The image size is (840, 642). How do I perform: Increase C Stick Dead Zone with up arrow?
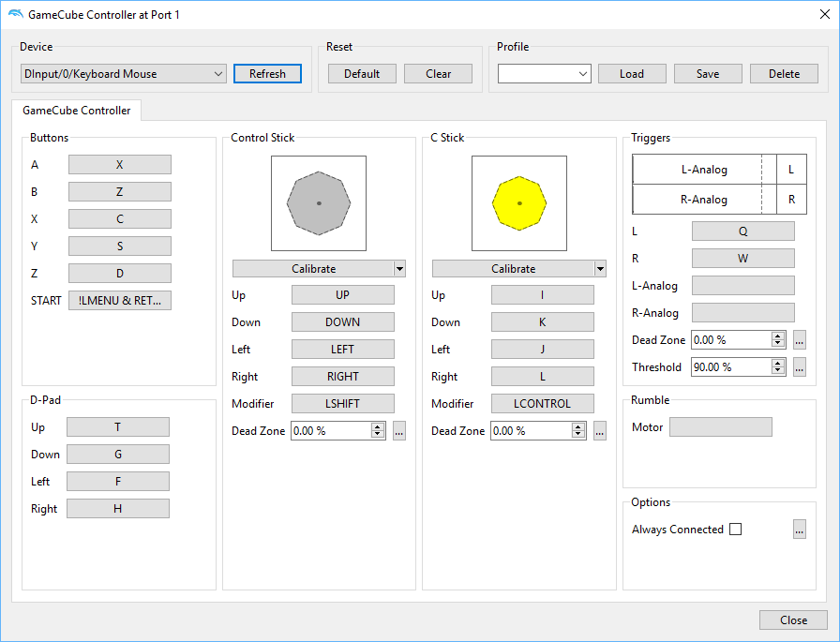click(x=578, y=426)
